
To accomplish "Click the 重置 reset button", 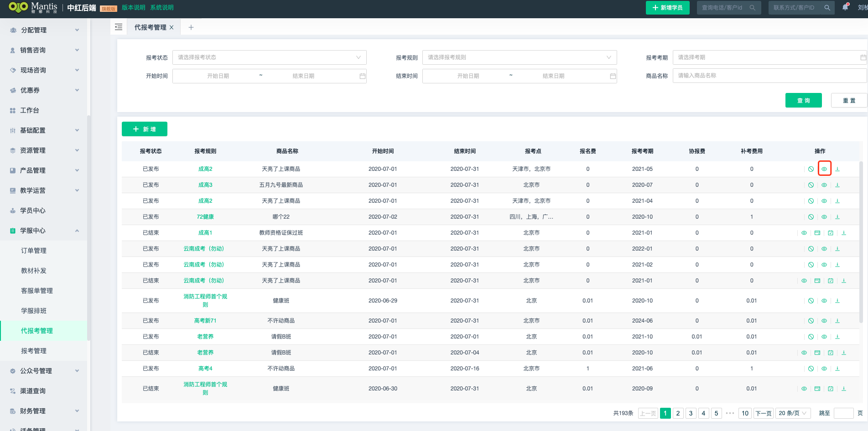I will (x=849, y=100).
